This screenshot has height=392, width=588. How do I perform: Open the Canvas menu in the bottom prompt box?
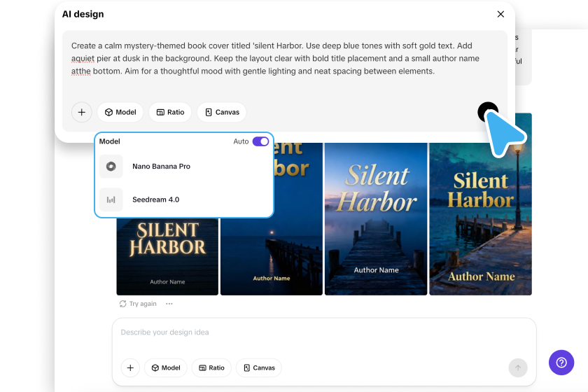[x=259, y=368]
